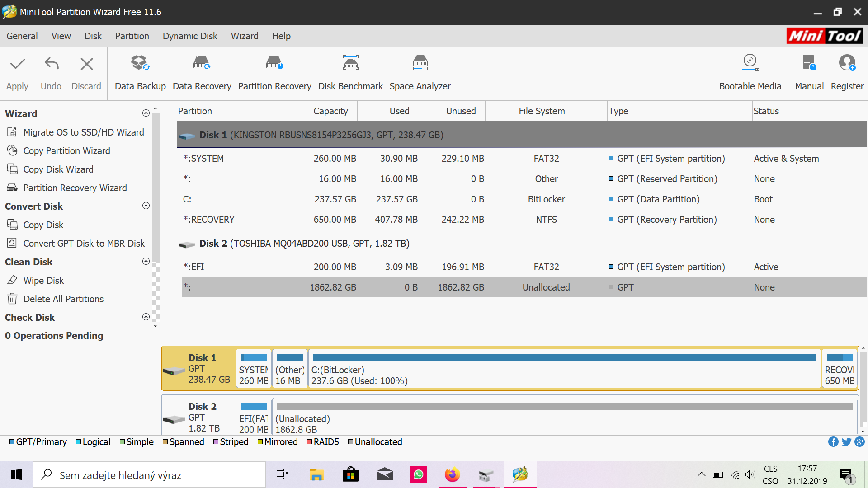The image size is (868, 488).
Task: Collapse the Convert Disk section
Action: [x=146, y=206]
